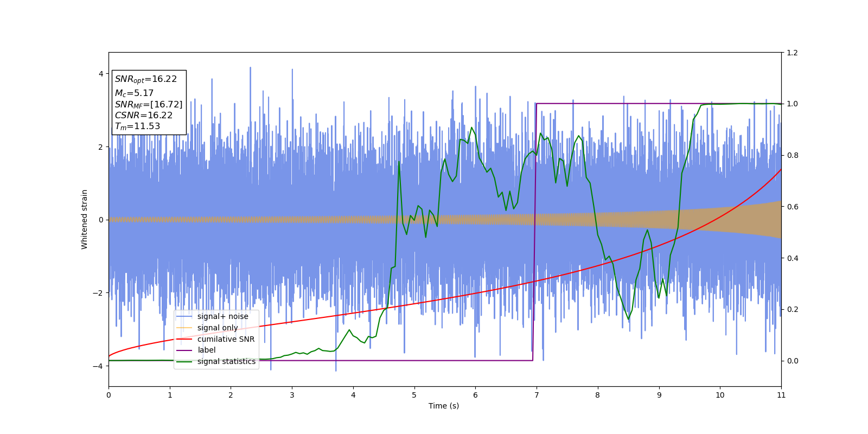This screenshot has height=434, width=868.
Task: Click right y-axis tick label 0.8
Action: pyautogui.click(x=792, y=155)
